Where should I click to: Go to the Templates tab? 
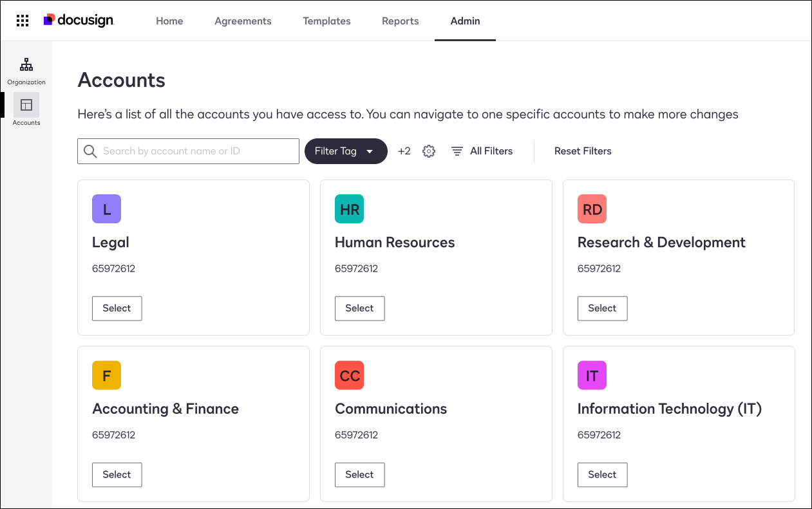coord(326,21)
